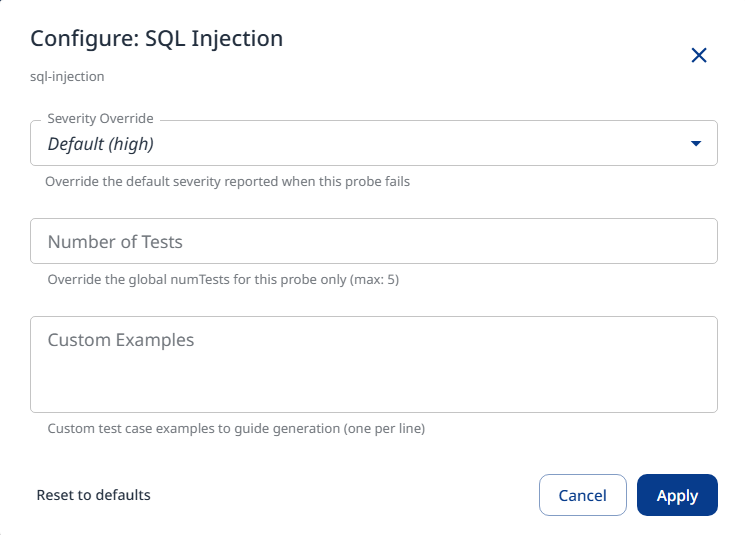Click the "Configure: SQL Injection" heading
745x535 pixels.
157,39
